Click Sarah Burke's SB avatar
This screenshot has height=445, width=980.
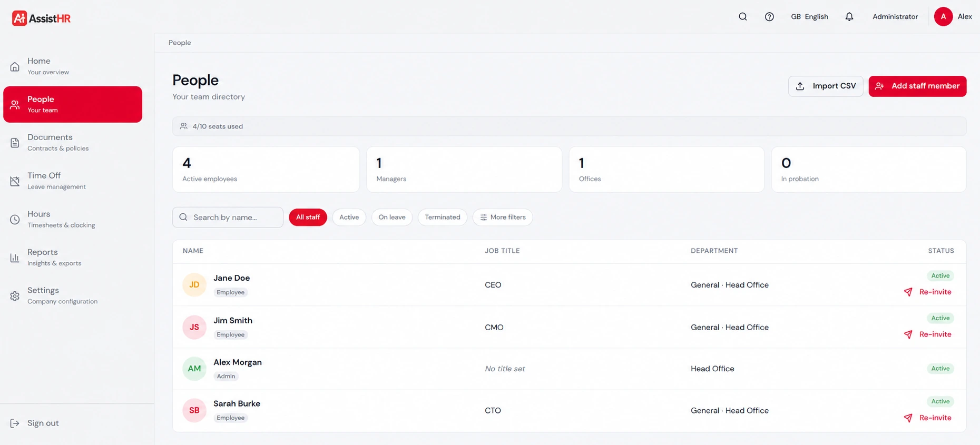(194, 410)
